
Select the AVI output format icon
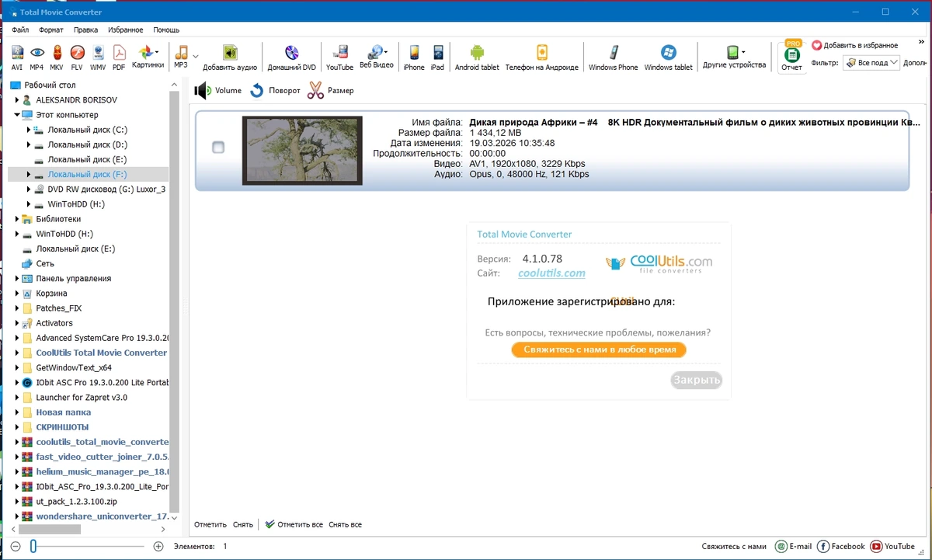pyautogui.click(x=17, y=57)
